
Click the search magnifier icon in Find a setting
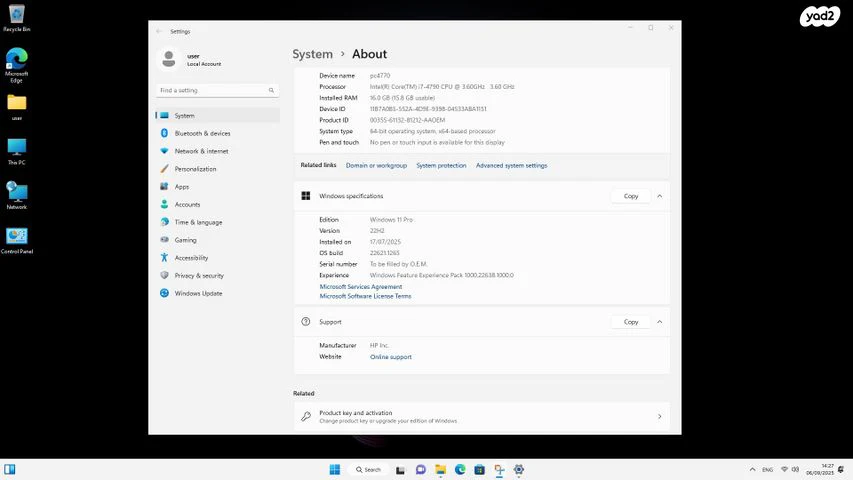(x=271, y=90)
